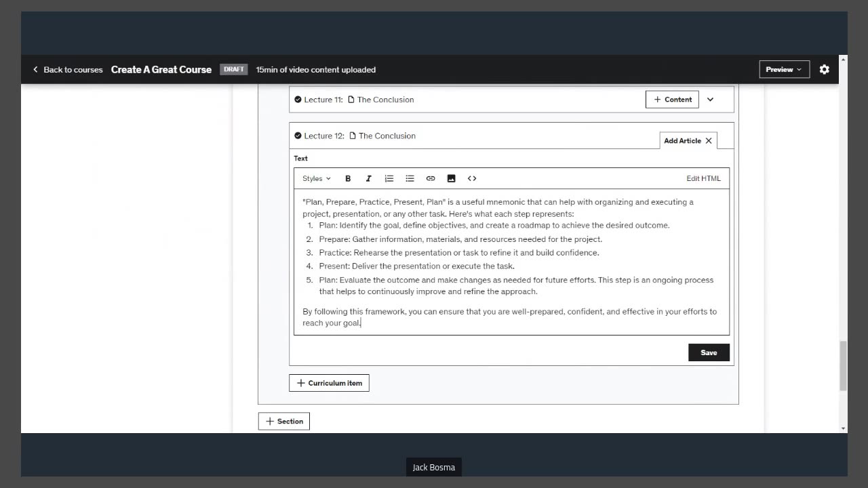Apply italic formatting to text
Image resolution: width=868 pixels, height=488 pixels.
(368, 178)
